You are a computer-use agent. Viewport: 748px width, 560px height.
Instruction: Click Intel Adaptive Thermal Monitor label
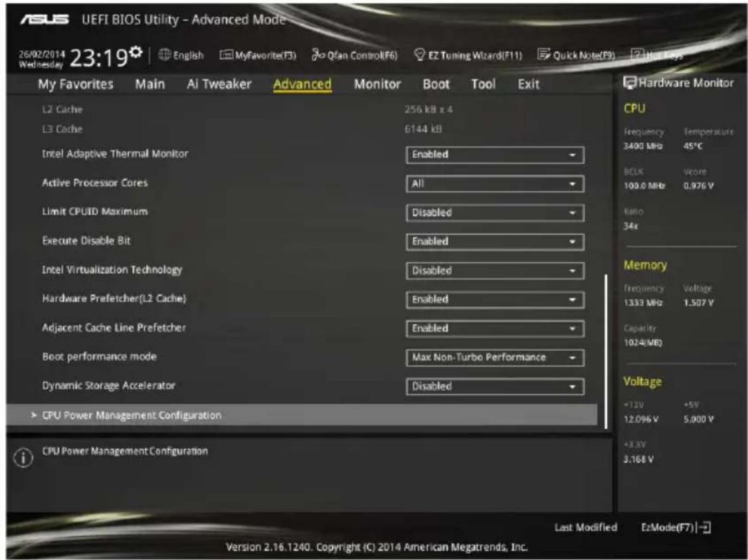coord(115,154)
